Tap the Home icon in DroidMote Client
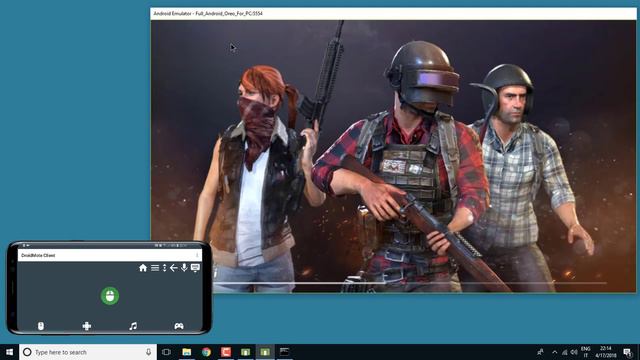This screenshot has width=640, height=360. pyautogui.click(x=143, y=268)
